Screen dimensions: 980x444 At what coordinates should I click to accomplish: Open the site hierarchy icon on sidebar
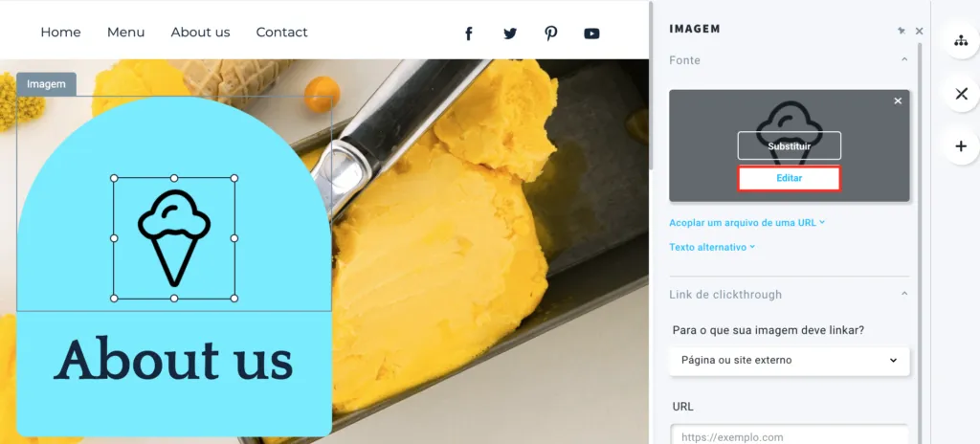pyautogui.click(x=961, y=41)
